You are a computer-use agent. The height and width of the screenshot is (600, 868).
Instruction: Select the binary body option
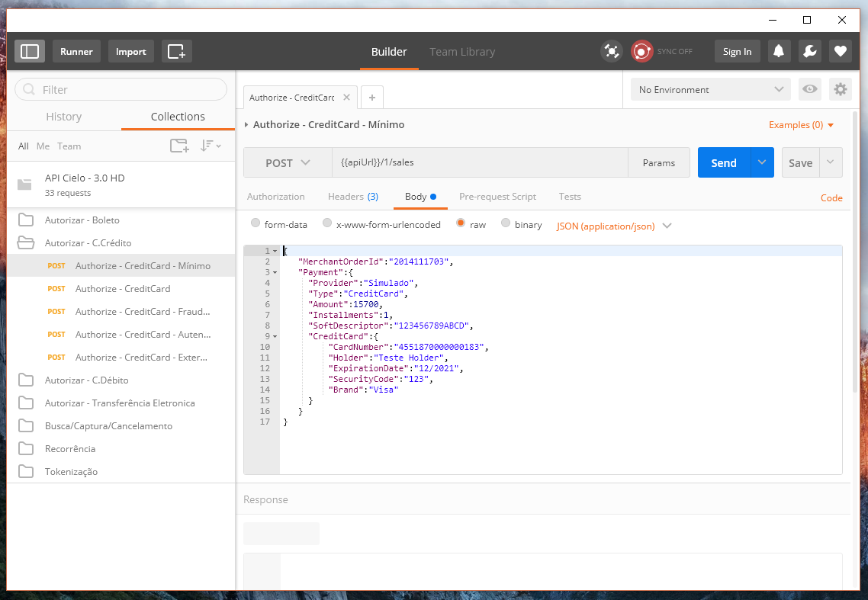(x=506, y=223)
